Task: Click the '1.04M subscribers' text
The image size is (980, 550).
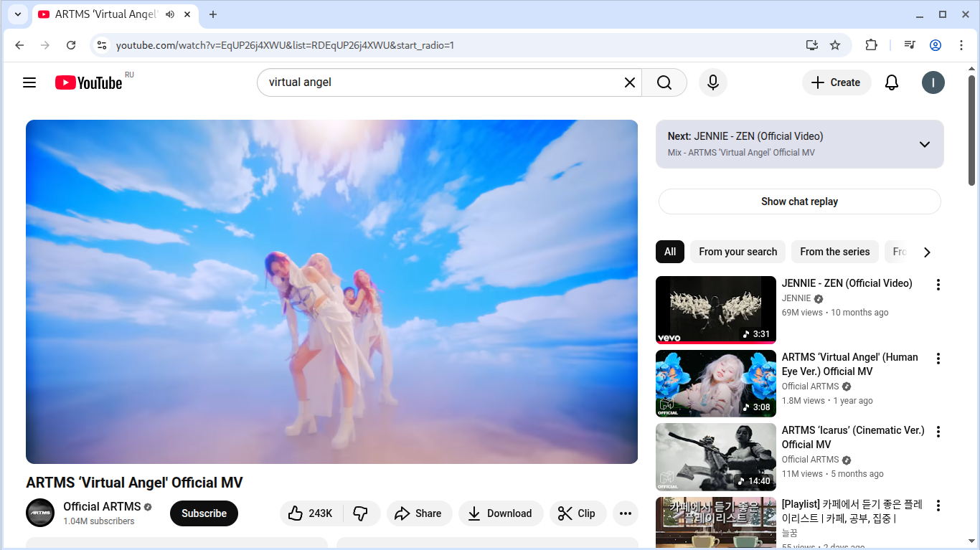Action: pos(99,521)
